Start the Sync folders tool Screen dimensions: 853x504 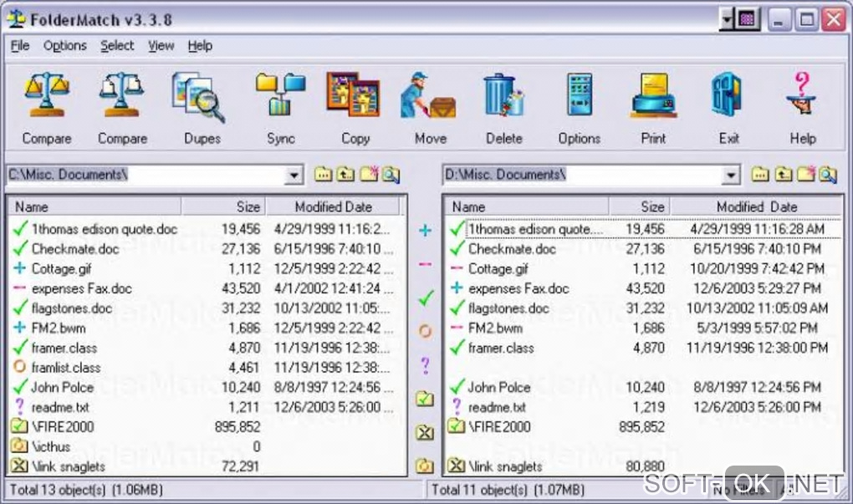[281, 108]
